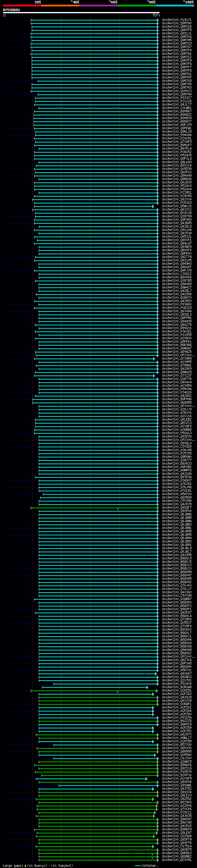This screenshot has width=197, height=868.
Task: Open hit UniRef100_P05315
Action: [177, 203]
